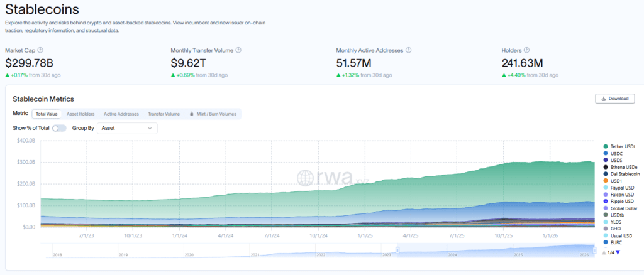Click the left handle of time range slider
Image resolution: width=644 pixels, height=275 pixels.
(x=397, y=251)
